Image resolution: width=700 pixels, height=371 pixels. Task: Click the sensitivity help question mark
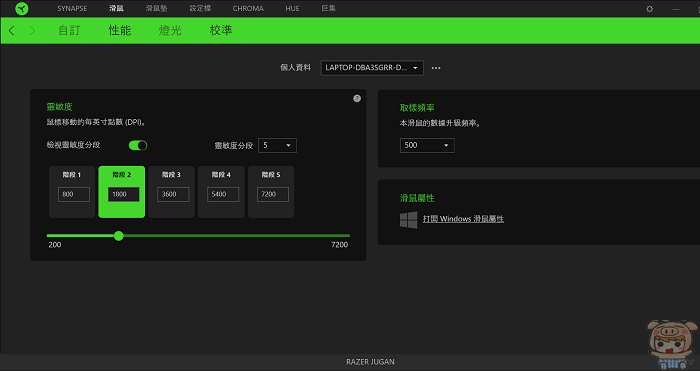(357, 99)
